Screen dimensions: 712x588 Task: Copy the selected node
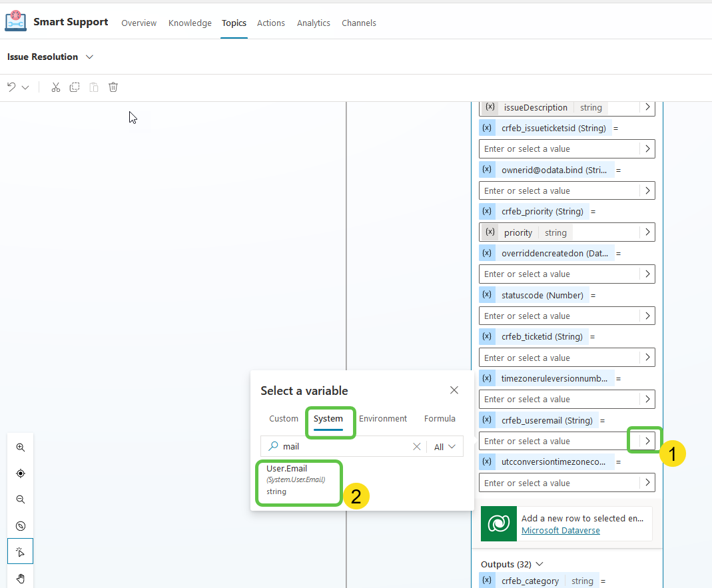74,87
